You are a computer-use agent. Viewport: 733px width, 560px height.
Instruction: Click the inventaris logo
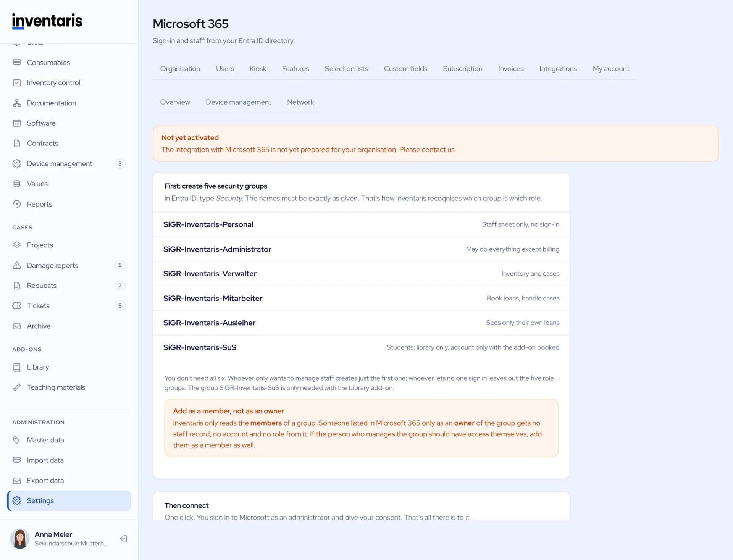point(47,21)
